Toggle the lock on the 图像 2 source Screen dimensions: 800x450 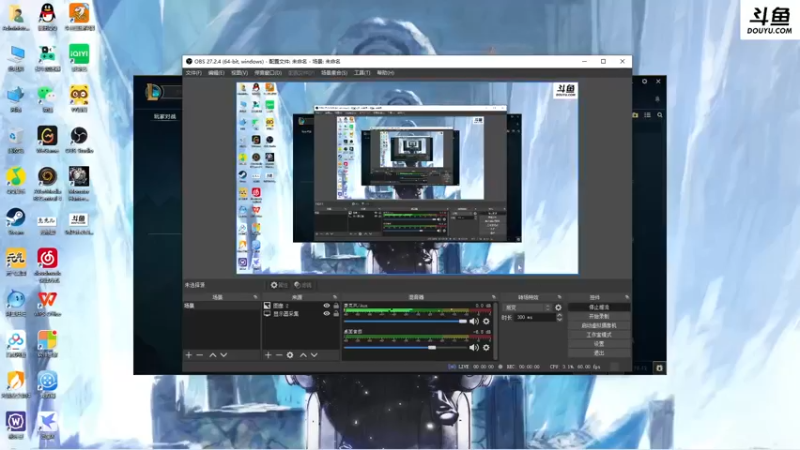[336, 306]
